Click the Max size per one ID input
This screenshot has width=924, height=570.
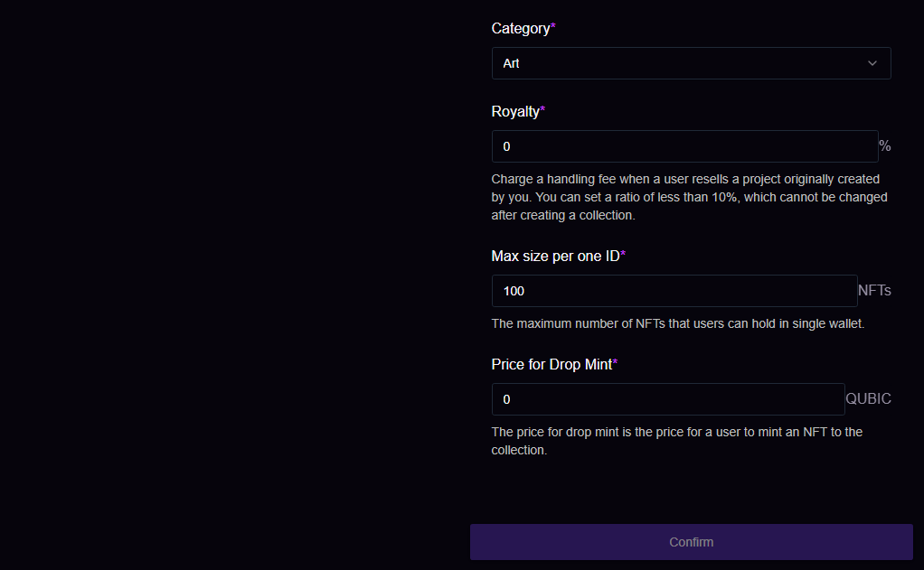674,291
